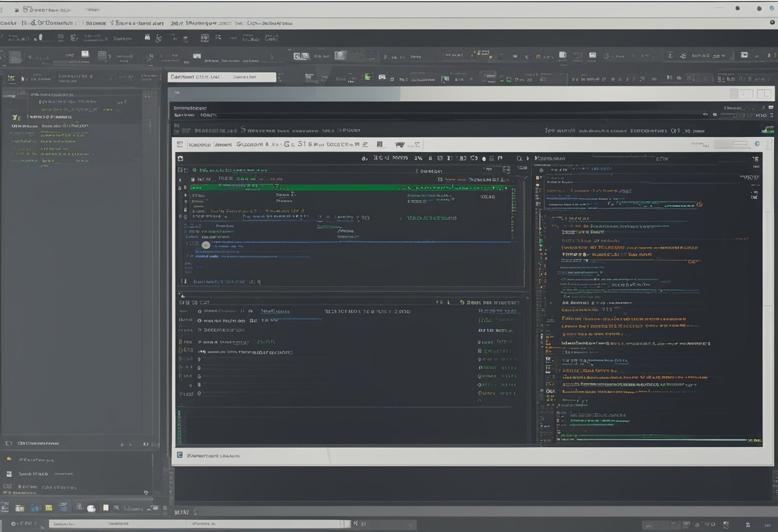Screen dimensions: 778x532
Task: Toggle the checkbox in the bottom-left panel header
Action: coord(8,442)
